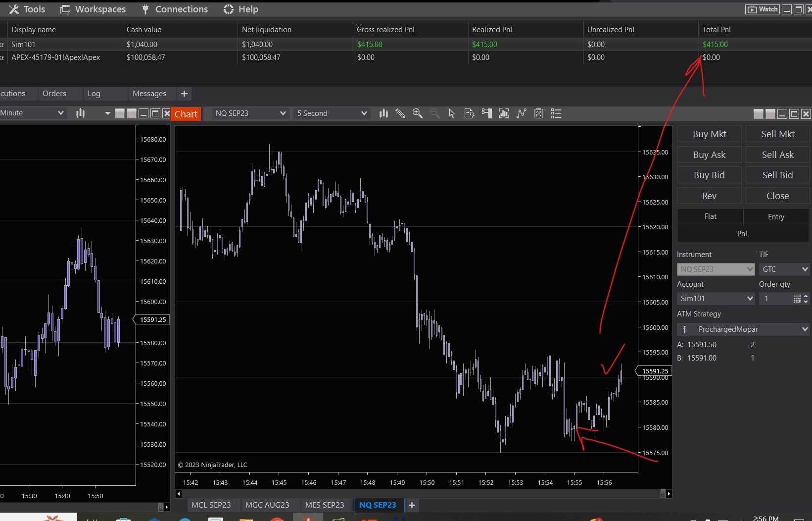Open the Help menu
The width and height of the screenshot is (812, 521).
click(x=241, y=9)
